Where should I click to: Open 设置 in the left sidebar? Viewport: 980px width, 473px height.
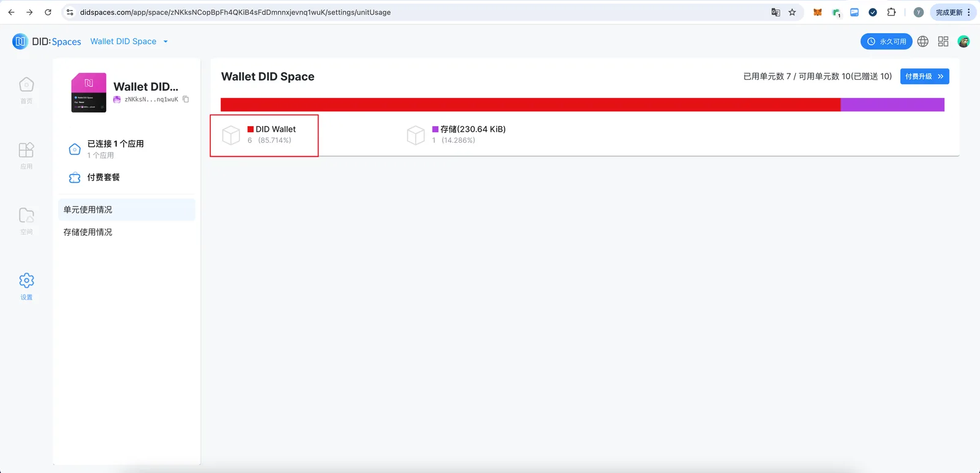[26, 287]
